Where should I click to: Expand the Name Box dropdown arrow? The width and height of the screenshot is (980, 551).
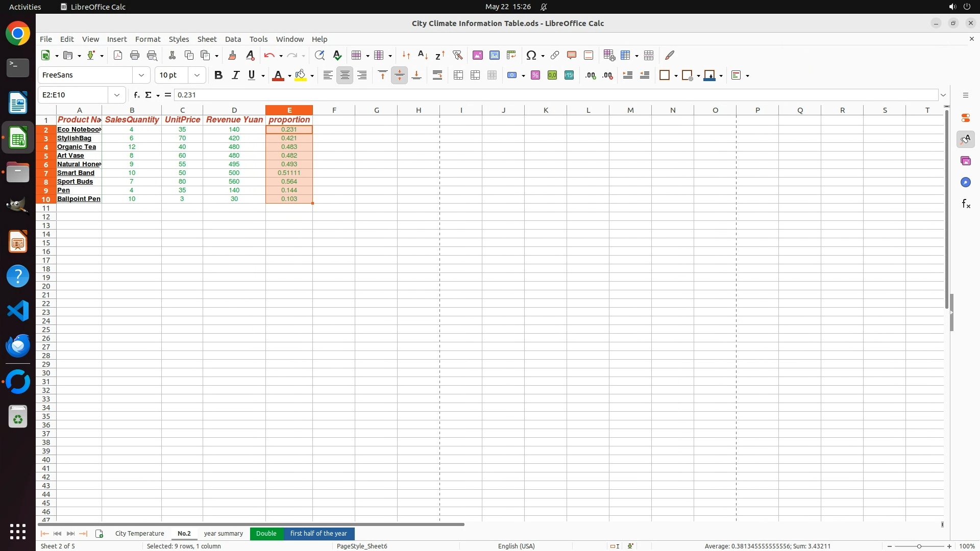pos(117,95)
